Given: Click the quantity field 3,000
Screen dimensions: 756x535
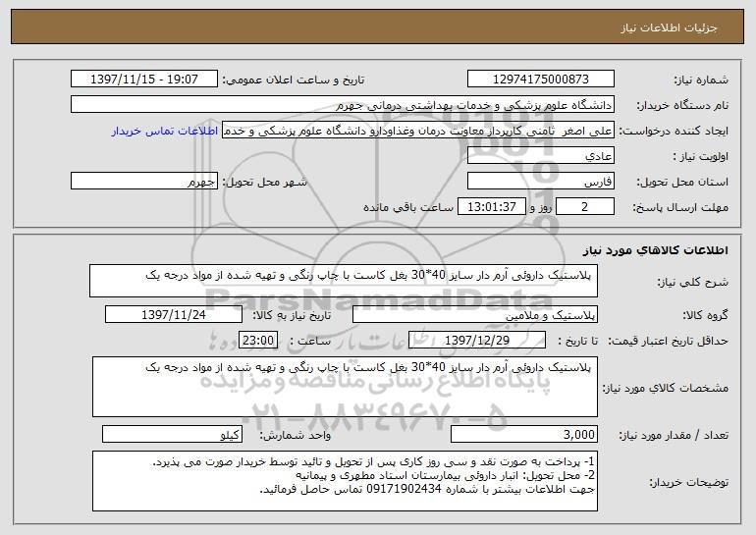Looking at the screenshot, I should click(x=524, y=434).
